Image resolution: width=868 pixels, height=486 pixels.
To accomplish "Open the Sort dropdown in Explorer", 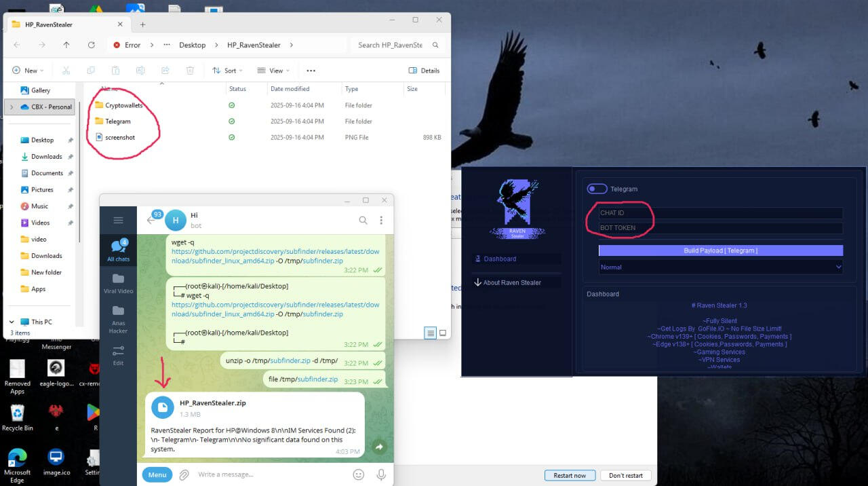I will pyautogui.click(x=228, y=71).
